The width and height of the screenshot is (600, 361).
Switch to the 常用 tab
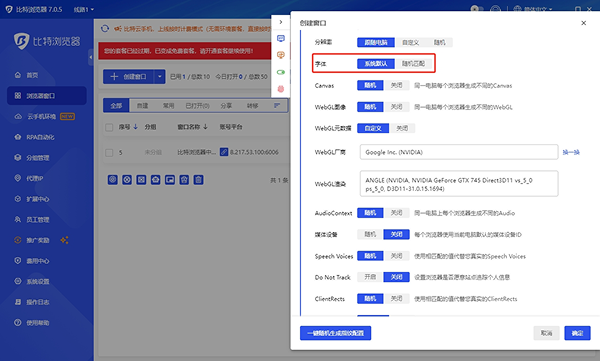coord(168,106)
